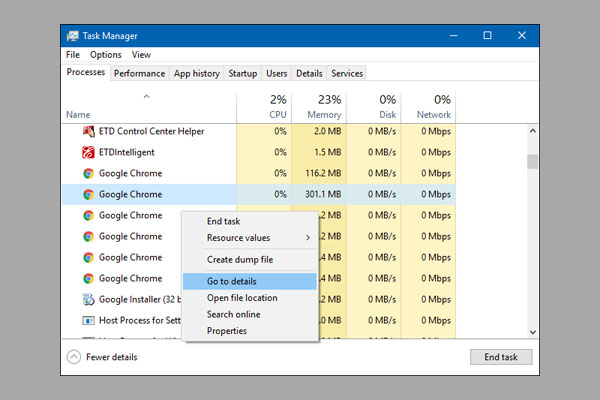Click the Host Process for Settings icon
Image resolution: width=600 pixels, height=400 pixels.
pyautogui.click(x=88, y=320)
